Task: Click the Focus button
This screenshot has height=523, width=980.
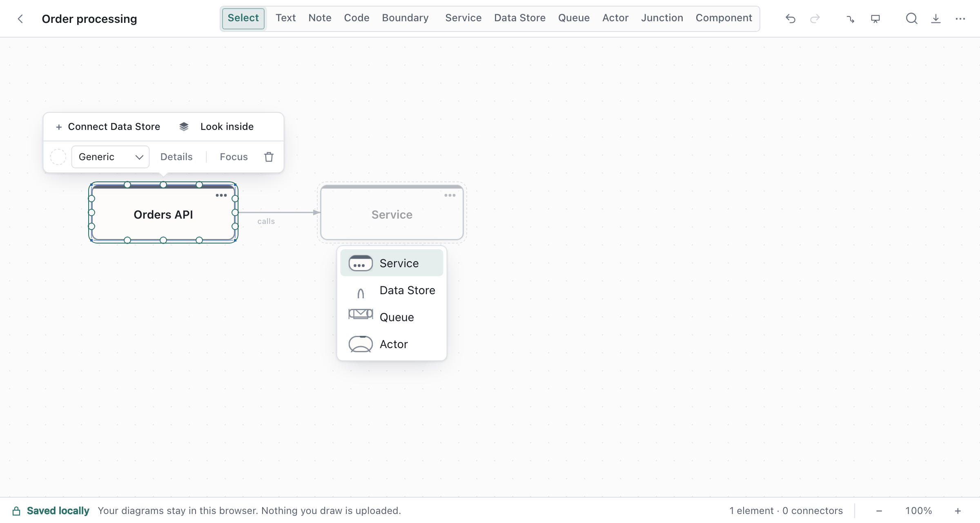Action: tap(234, 157)
